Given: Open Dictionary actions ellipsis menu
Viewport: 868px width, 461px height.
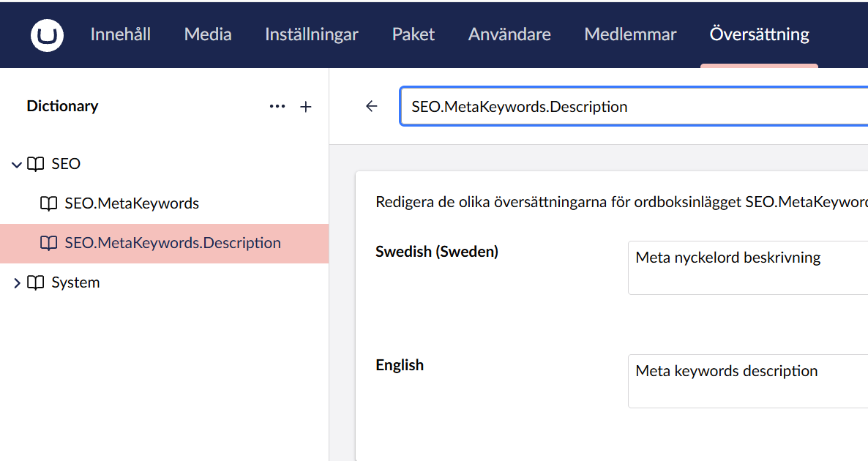Looking at the screenshot, I should point(277,106).
